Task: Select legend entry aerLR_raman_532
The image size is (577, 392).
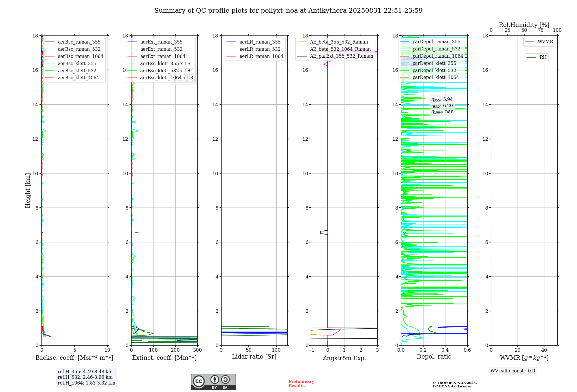Action: (x=254, y=49)
